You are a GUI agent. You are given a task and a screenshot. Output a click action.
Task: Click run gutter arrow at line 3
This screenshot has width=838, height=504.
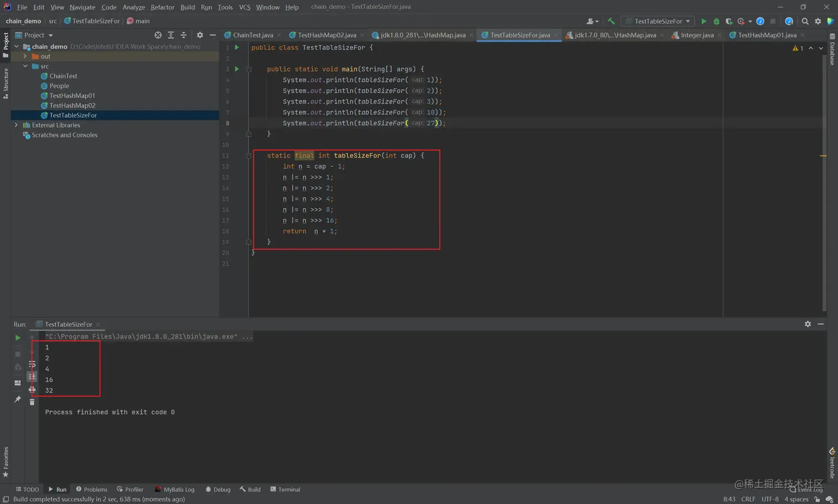(x=237, y=69)
